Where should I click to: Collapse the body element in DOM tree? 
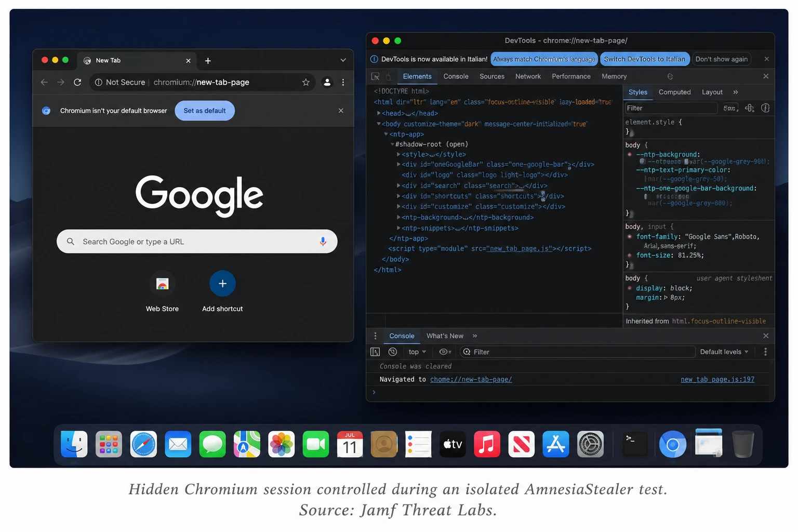(379, 124)
